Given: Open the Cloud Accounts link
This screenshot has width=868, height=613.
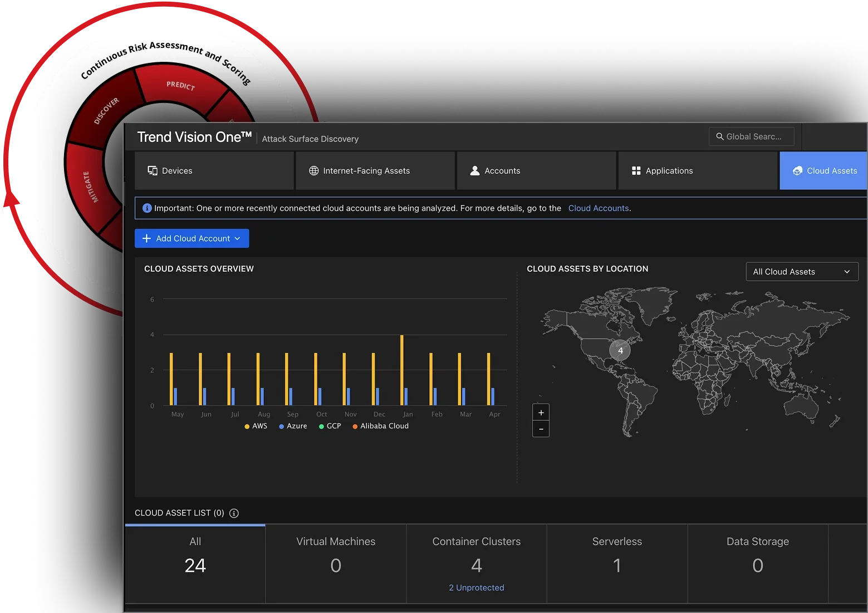Looking at the screenshot, I should pyautogui.click(x=599, y=208).
